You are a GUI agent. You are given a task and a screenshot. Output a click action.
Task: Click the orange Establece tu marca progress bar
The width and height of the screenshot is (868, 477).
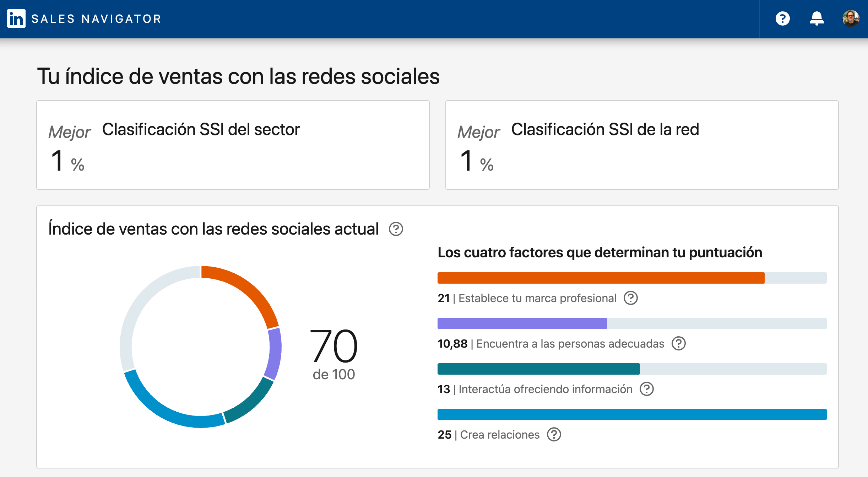[600, 278]
